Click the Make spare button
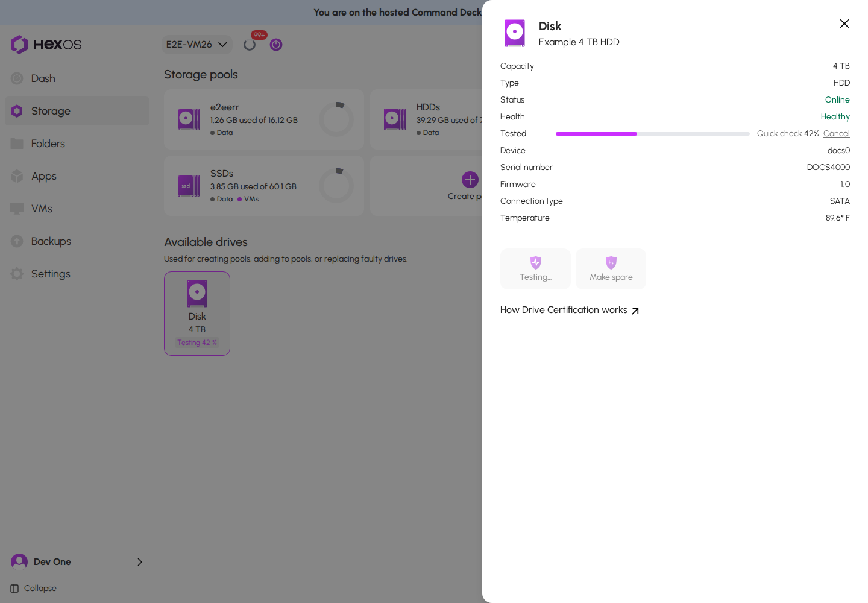Viewport: 868px width, 603px height. pos(611,269)
